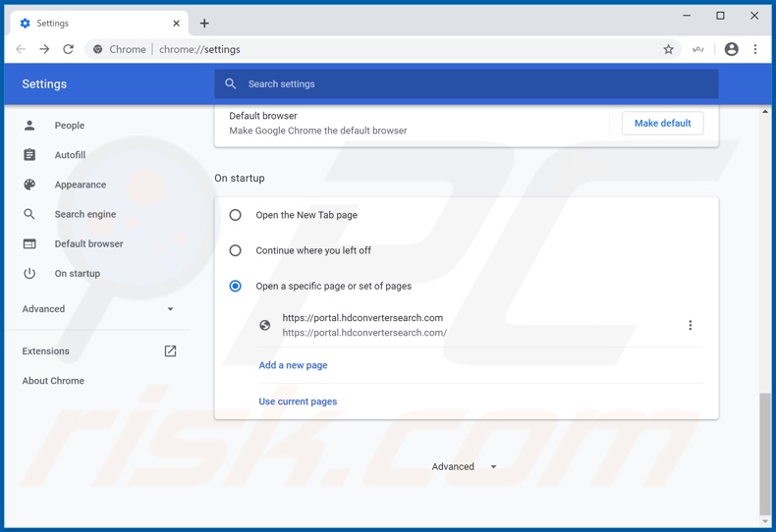Click the On startup power icon
Image resolution: width=776 pixels, height=532 pixels.
click(x=29, y=274)
